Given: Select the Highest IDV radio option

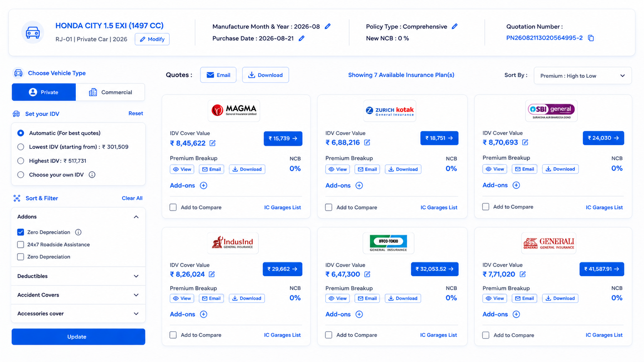Looking at the screenshot, I should point(21,161).
